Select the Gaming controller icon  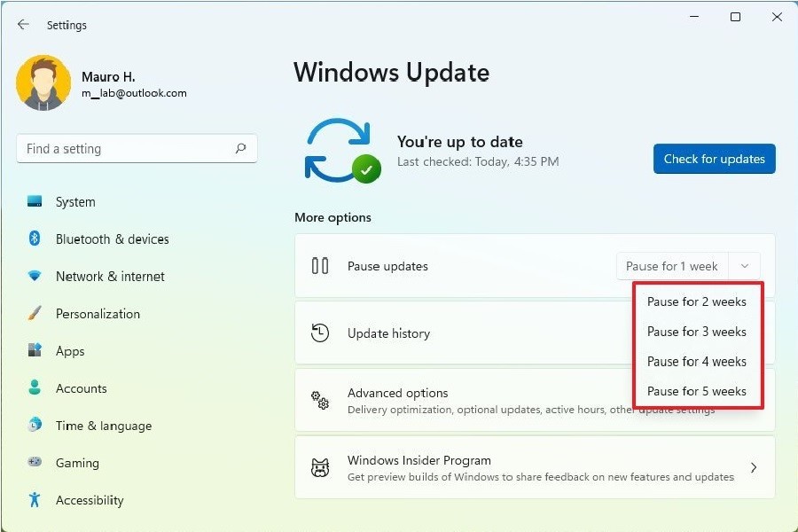click(x=35, y=463)
